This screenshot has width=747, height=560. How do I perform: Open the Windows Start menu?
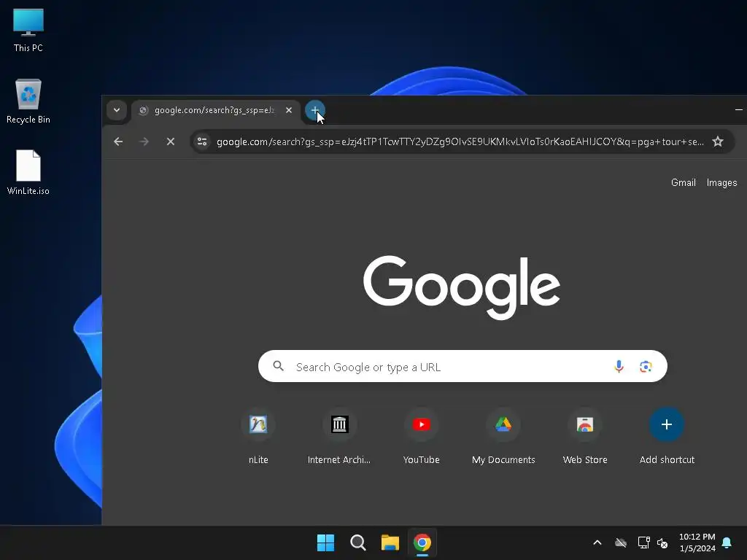[x=326, y=542]
